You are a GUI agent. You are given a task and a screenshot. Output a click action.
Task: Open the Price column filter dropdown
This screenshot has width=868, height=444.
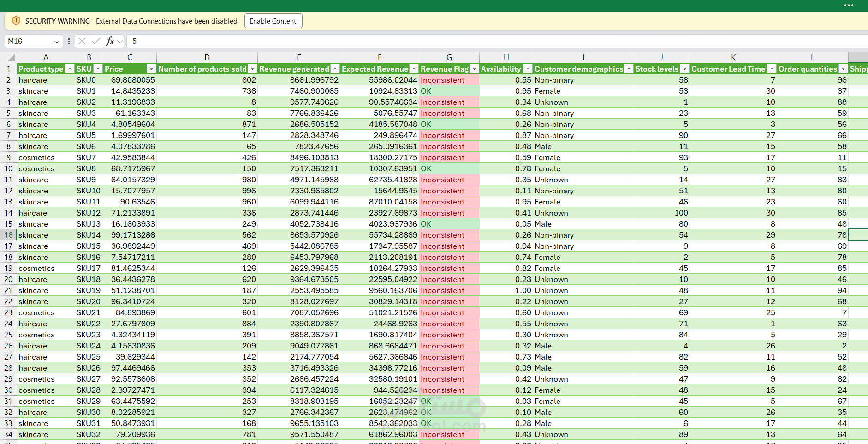[151, 69]
